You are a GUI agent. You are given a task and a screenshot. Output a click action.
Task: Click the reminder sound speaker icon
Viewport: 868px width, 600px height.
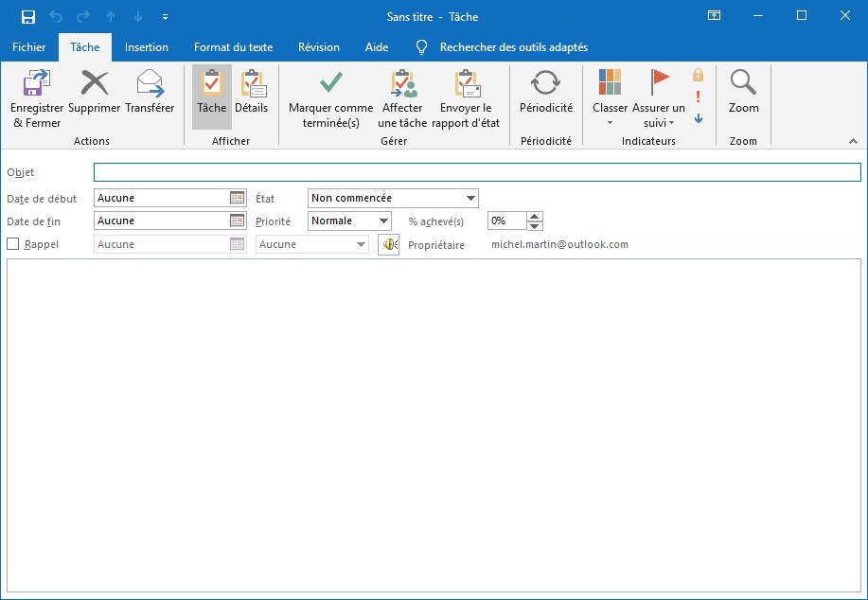click(388, 244)
